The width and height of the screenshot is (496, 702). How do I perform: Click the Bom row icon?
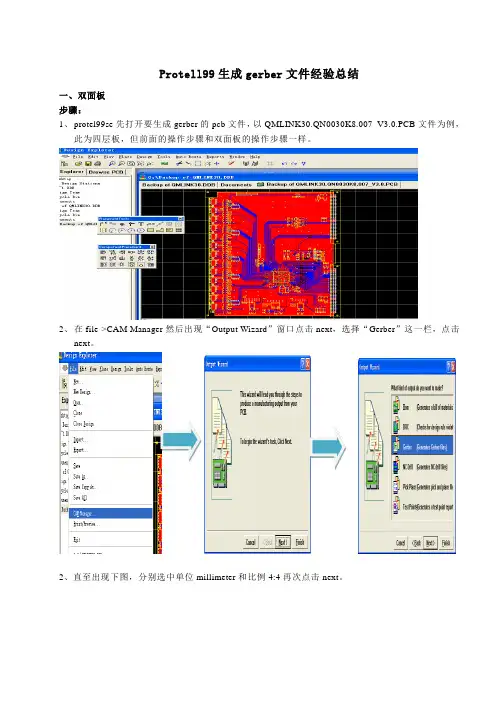click(x=396, y=407)
